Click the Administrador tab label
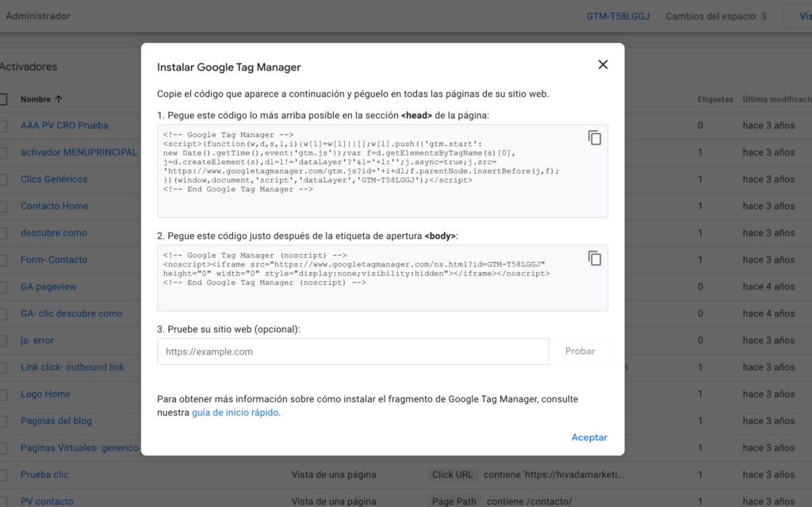812x507 pixels. pos(38,16)
